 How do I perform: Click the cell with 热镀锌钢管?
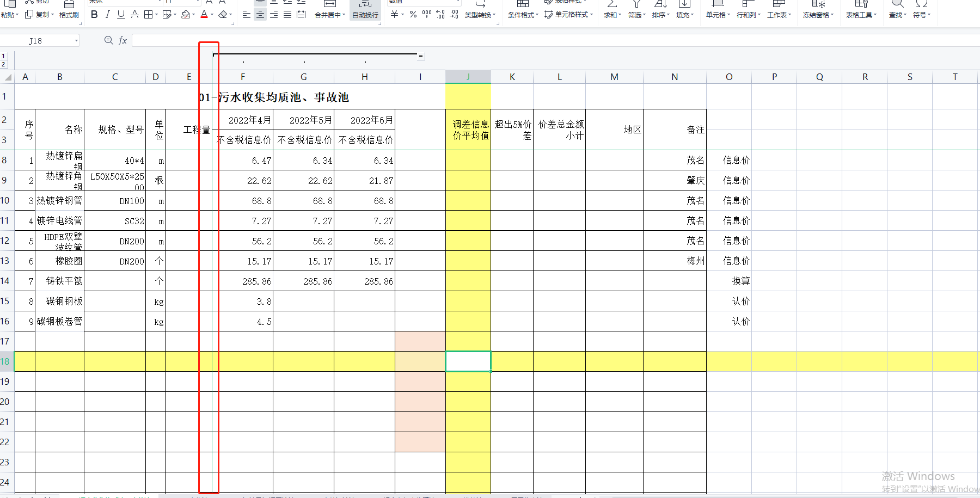click(60, 201)
